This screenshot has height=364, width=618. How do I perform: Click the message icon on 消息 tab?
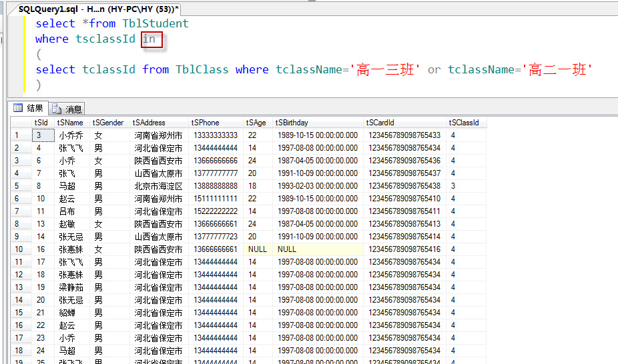57,109
